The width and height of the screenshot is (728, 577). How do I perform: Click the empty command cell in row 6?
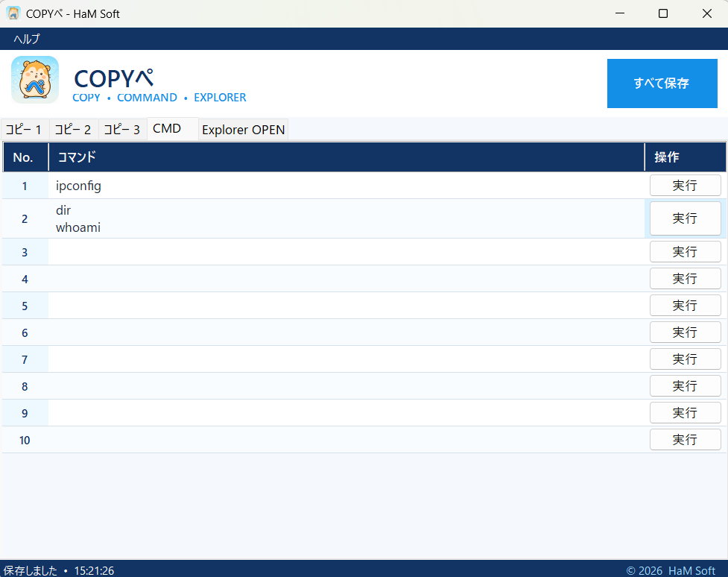pyautogui.click(x=346, y=332)
